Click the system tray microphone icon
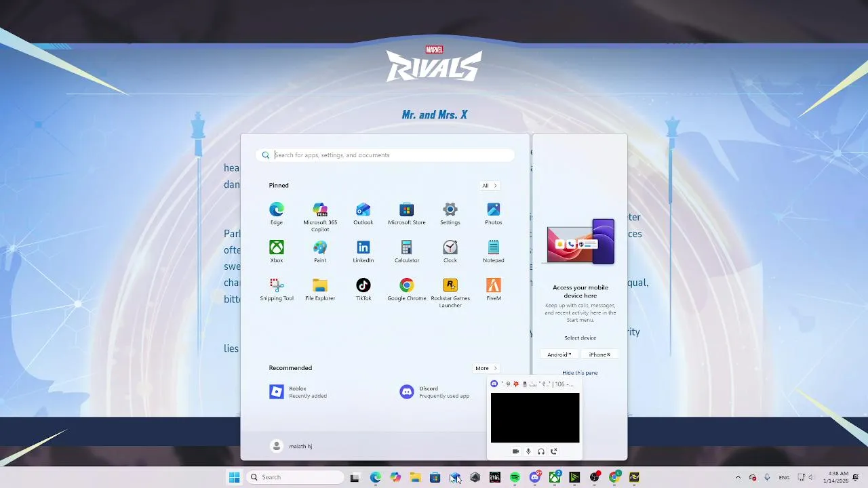 767,477
